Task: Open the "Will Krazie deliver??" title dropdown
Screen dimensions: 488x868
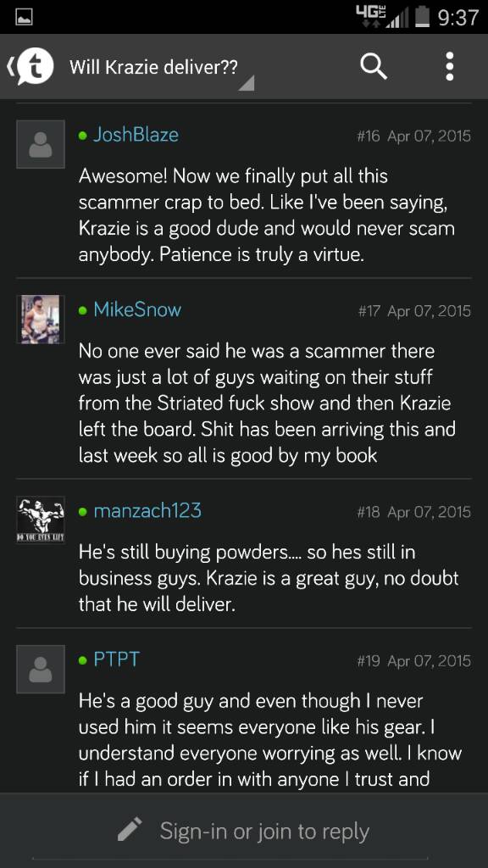Action: (154, 68)
